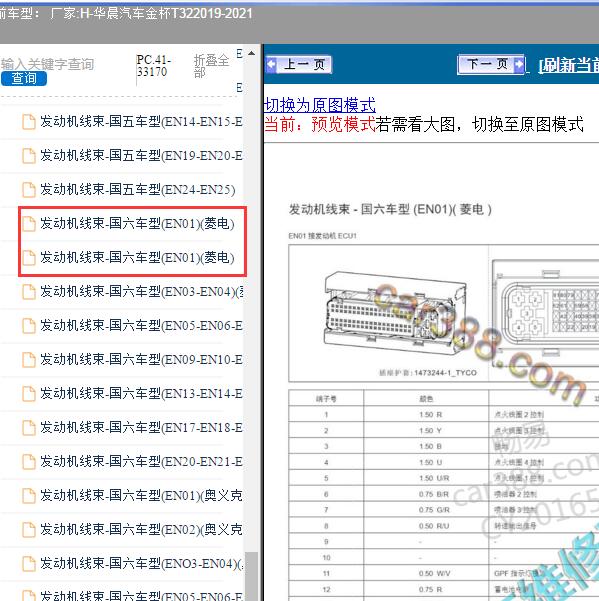The height and width of the screenshot is (601, 599).
Task: Go to previous page with 上一页 button
Action: [299, 64]
